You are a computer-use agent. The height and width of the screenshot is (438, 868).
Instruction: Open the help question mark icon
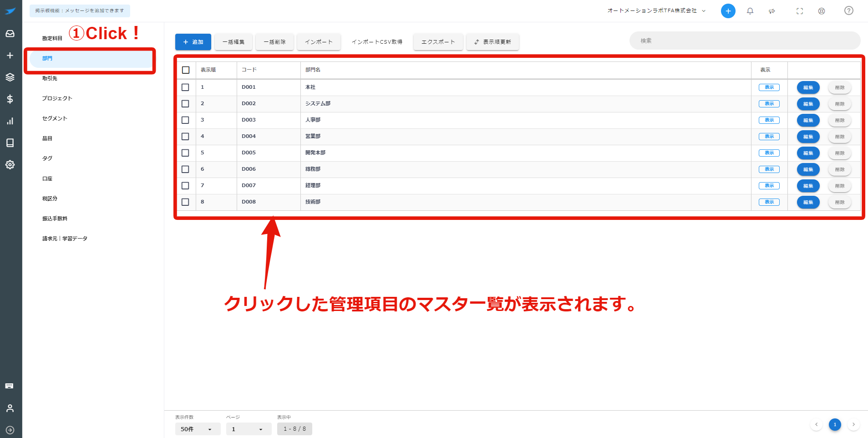(x=849, y=10)
